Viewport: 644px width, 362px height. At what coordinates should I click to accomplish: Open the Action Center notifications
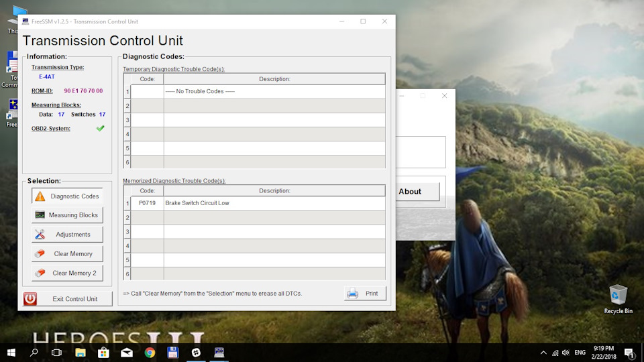point(630,353)
